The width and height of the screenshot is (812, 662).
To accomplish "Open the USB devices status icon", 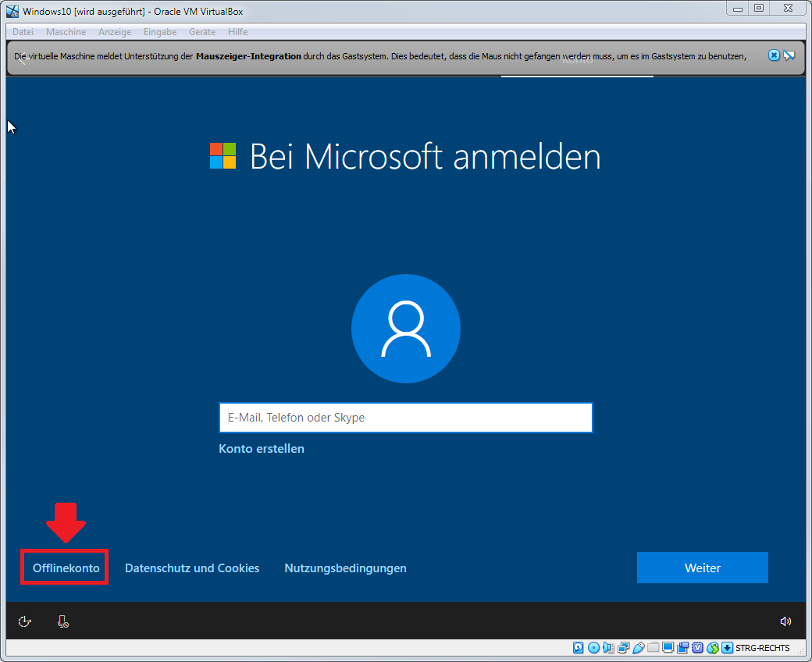I will (x=639, y=647).
